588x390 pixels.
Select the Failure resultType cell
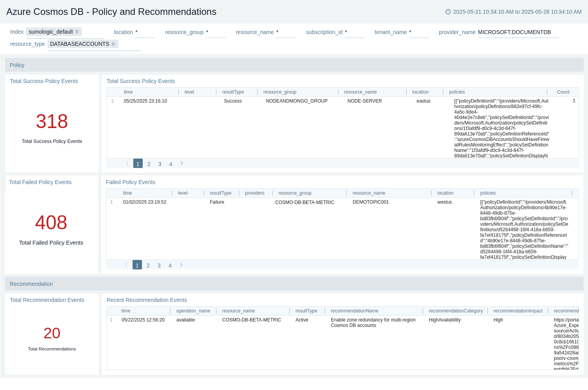click(x=217, y=202)
